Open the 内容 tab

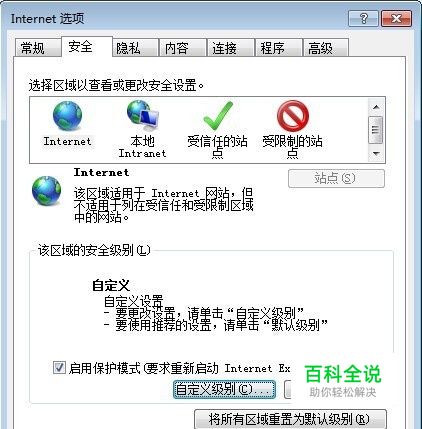pos(177,48)
